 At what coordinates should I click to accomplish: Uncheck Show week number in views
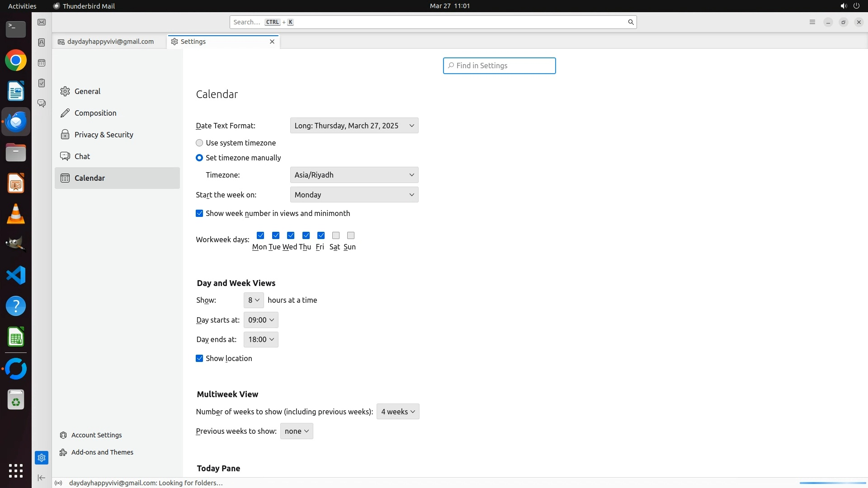[x=199, y=213]
